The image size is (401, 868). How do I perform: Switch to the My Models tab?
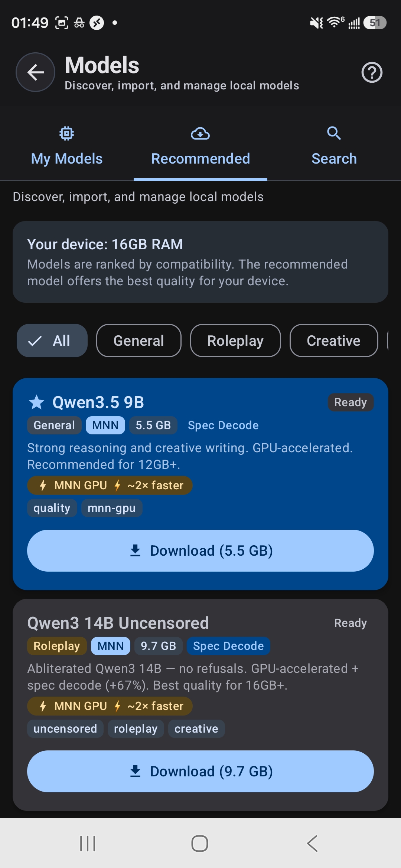[x=66, y=158]
